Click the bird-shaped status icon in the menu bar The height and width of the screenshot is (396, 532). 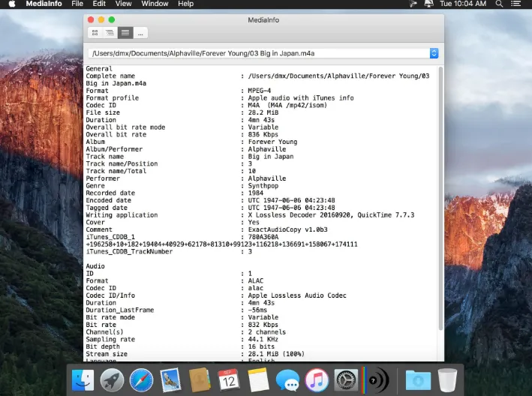click(x=413, y=4)
